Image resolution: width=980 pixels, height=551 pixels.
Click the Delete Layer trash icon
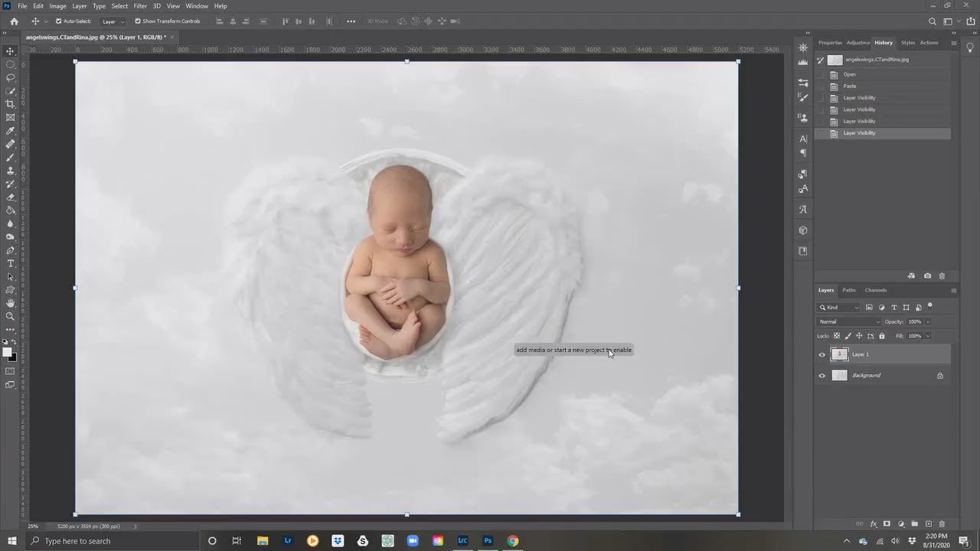pyautogui.click(x=942, y=523)
